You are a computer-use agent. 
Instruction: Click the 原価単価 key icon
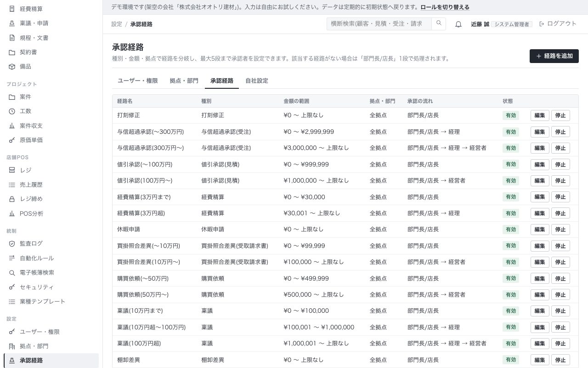coord(12,140)
